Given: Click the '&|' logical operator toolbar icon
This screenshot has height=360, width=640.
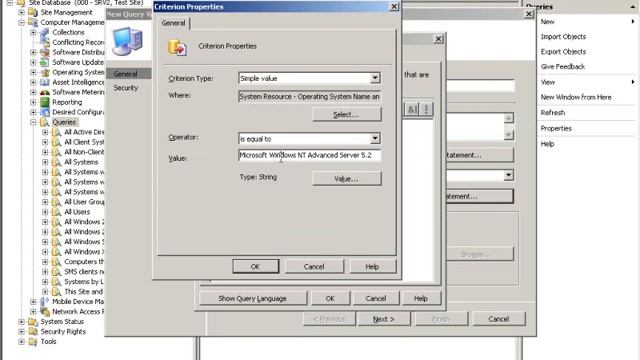Looking at the screenshot, I should (412, 109).
